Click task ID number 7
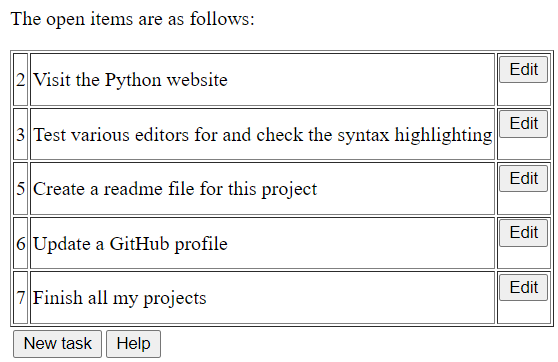The image size is (558, 362). click(x=21, y=298)
